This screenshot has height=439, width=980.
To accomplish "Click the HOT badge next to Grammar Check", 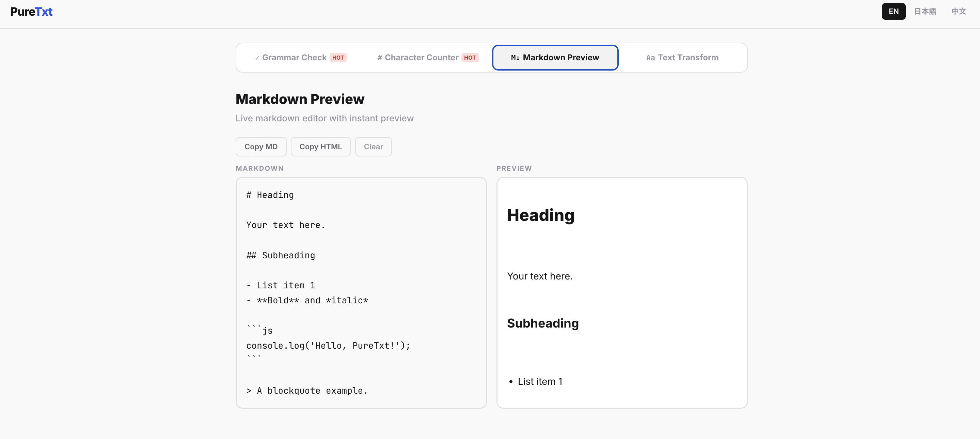I will tap(338, 58).
